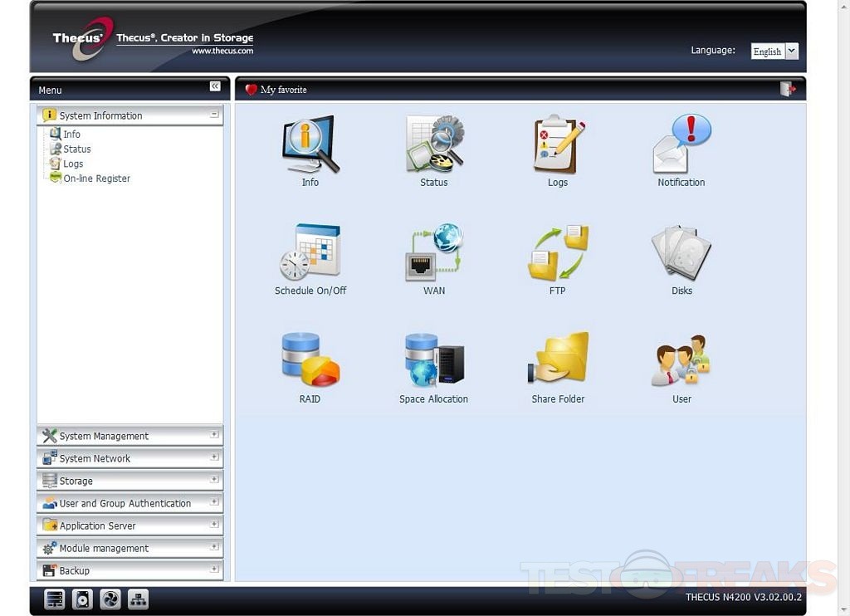The image size is (850, 616).
Task: Collapse the System Information section
Action: [x=214, y=115]
